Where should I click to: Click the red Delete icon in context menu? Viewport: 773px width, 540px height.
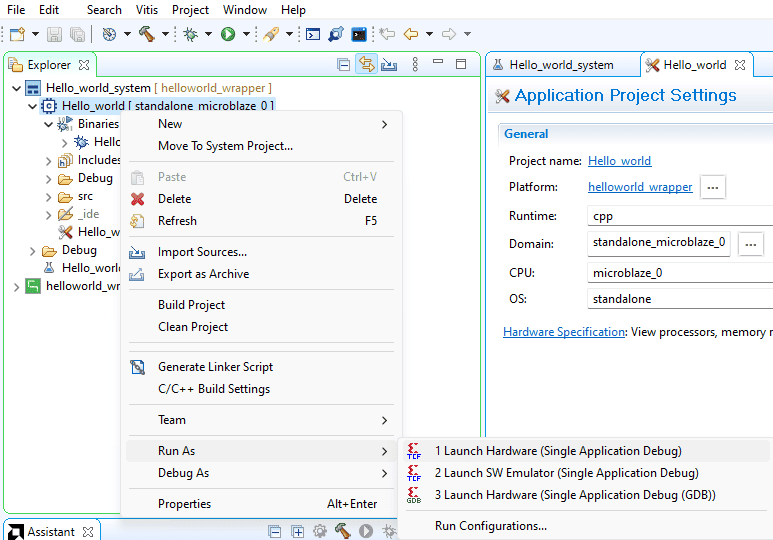pyautogui.click(x=138, y=199)
